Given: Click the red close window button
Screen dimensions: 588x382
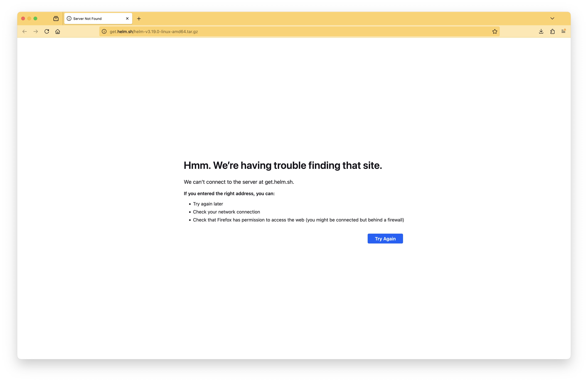Looking at the screenshot, I should pyautogui.click(x=23, y=18).
